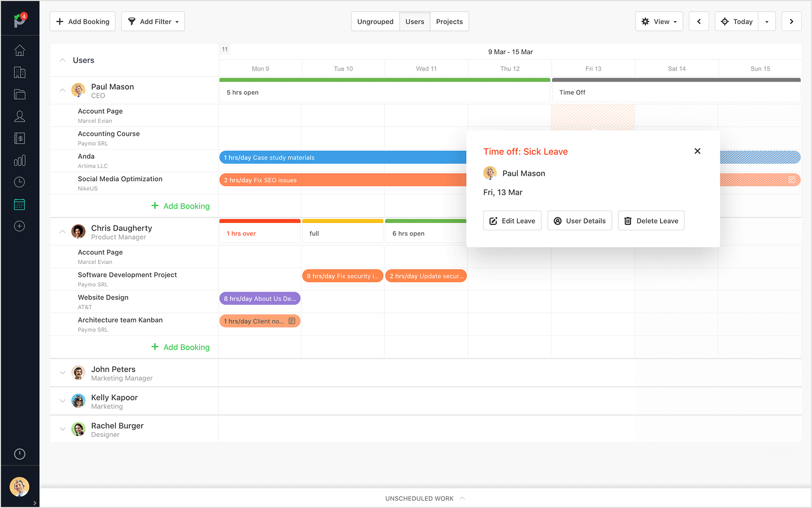This screenshot has width=812, height=508.
Task: Open the Clients section in the sidebar
Action: (x=19, y=72)
